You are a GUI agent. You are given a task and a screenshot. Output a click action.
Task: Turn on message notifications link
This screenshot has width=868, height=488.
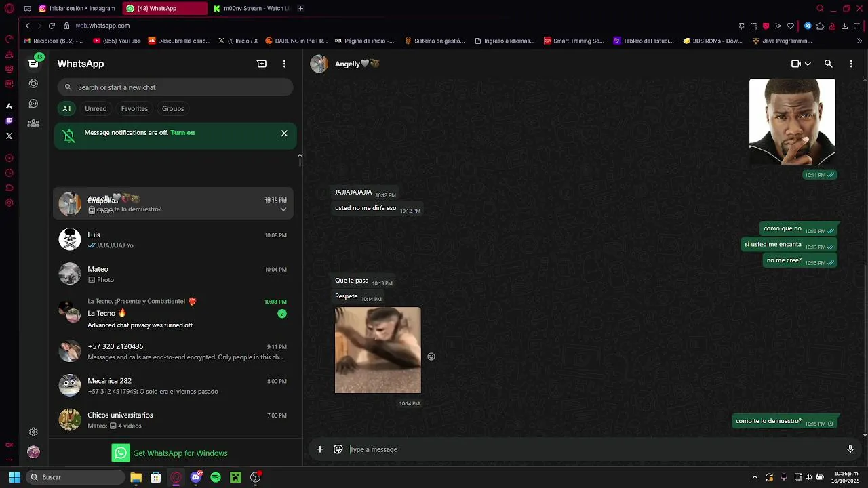tap(182, 133)
